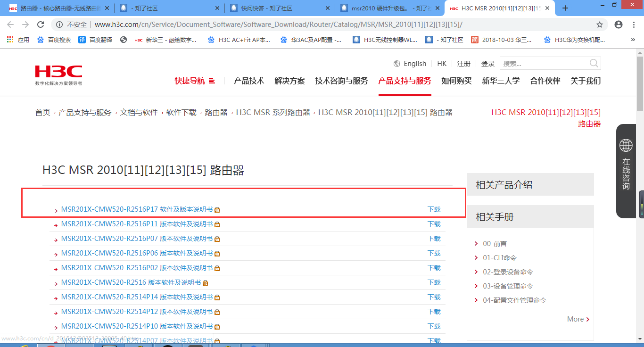
Task: Open the 应用 apps shortcut in bookmarks bar
Action: [x=18, y=40]
